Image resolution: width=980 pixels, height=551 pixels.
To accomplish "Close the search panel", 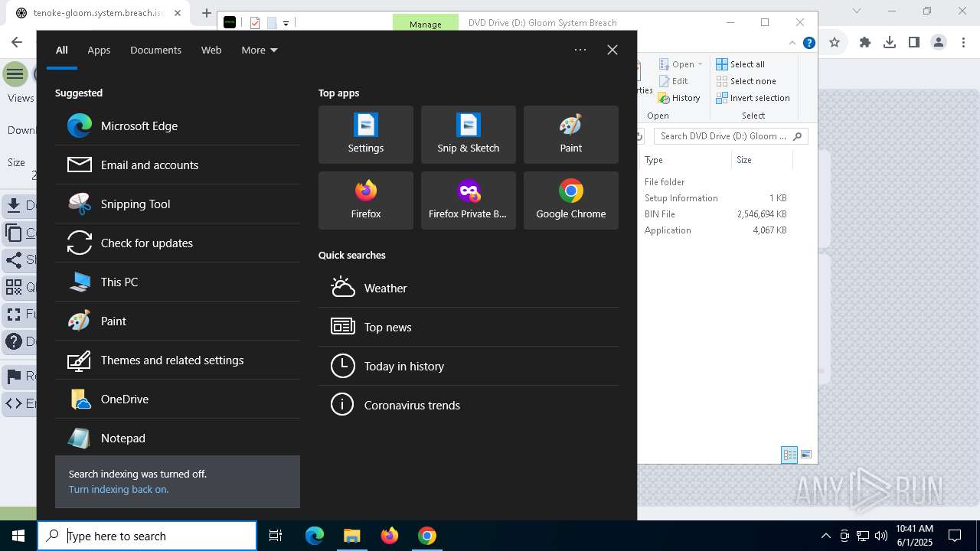I will click(612, 50).
